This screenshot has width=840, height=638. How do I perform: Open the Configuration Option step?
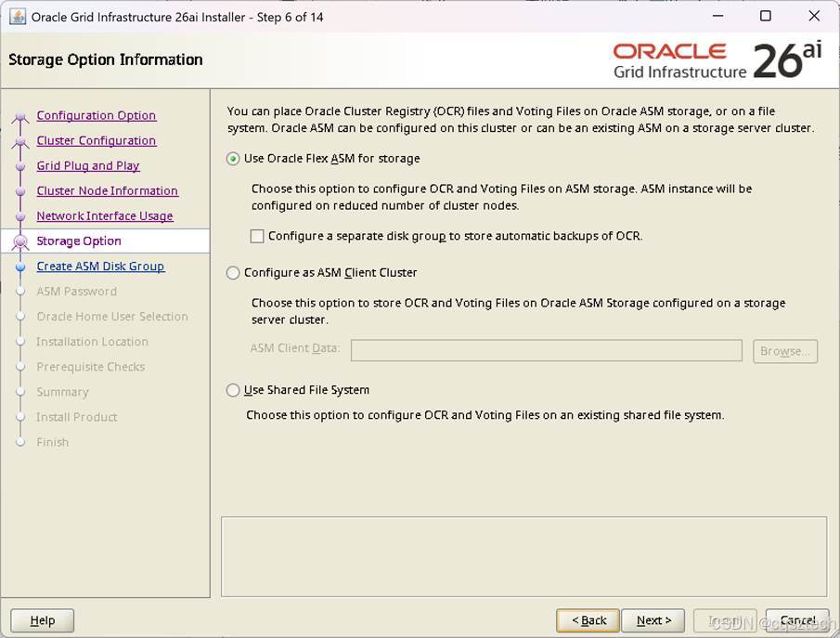pyautogui.click(x=97, y=115)
